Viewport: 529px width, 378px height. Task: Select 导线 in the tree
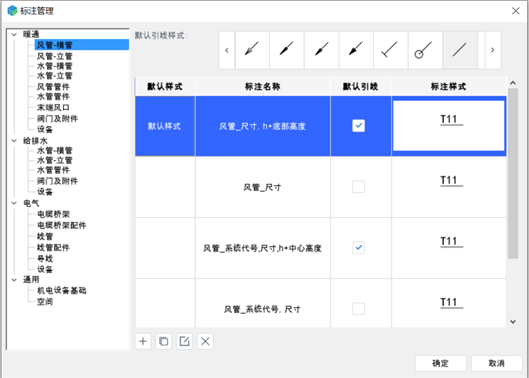coord(45,259)
